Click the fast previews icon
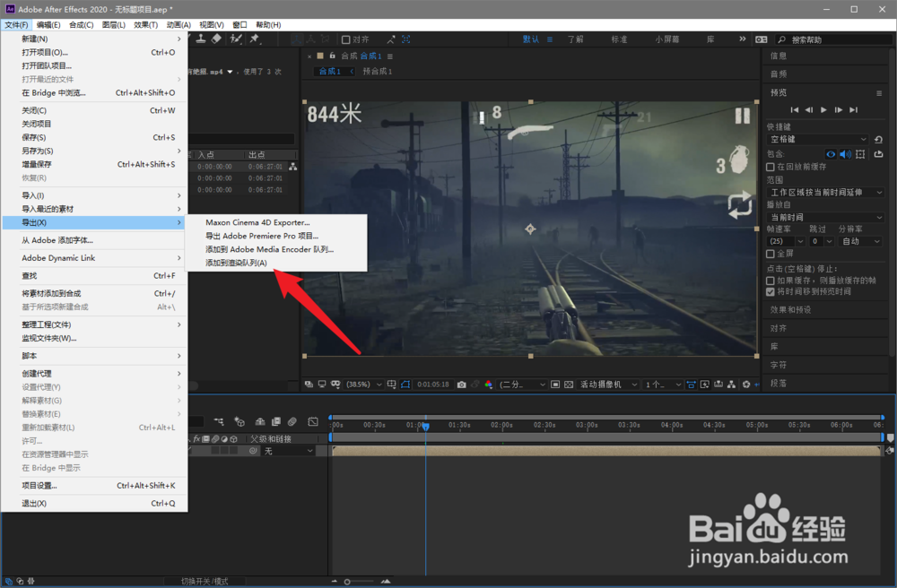The width and height of the screenshot is (897, 588). 705,385
